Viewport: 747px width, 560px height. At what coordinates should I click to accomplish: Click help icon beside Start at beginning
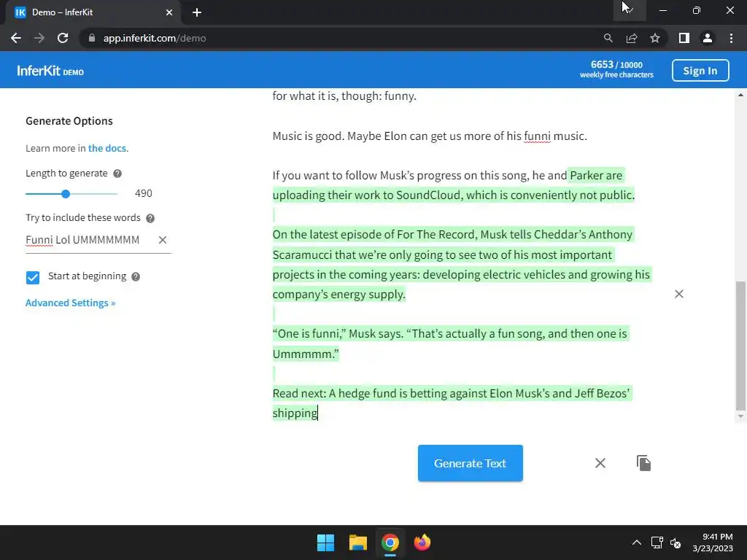click(x=136, y=276)
